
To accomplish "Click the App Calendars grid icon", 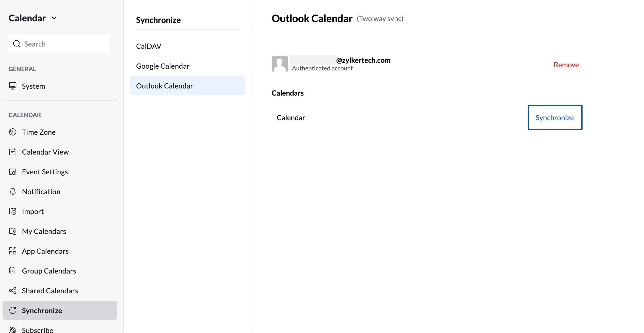I will (x=13, y=251).
